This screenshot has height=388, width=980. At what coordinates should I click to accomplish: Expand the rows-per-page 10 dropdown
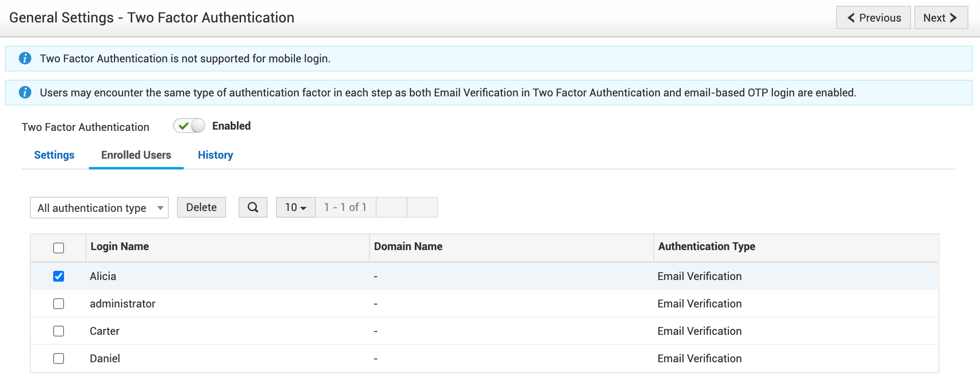pyautogui.click(x=295, y=207)
